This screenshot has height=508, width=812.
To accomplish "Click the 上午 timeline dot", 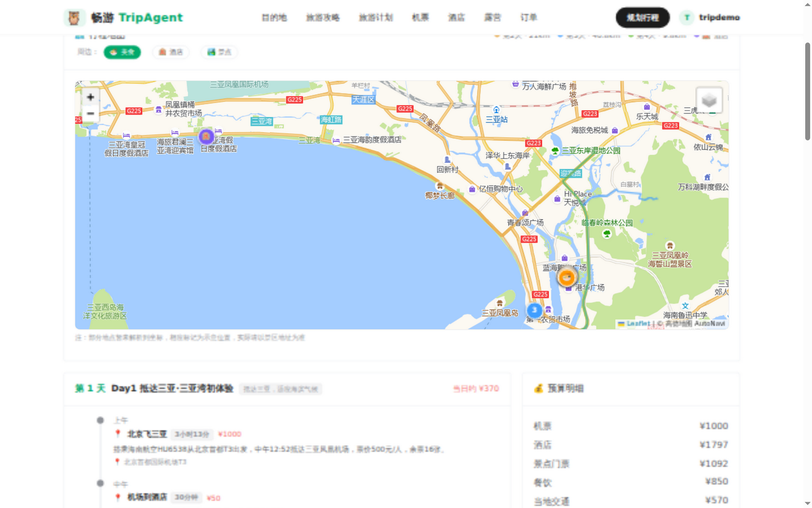I will [100, 420].
